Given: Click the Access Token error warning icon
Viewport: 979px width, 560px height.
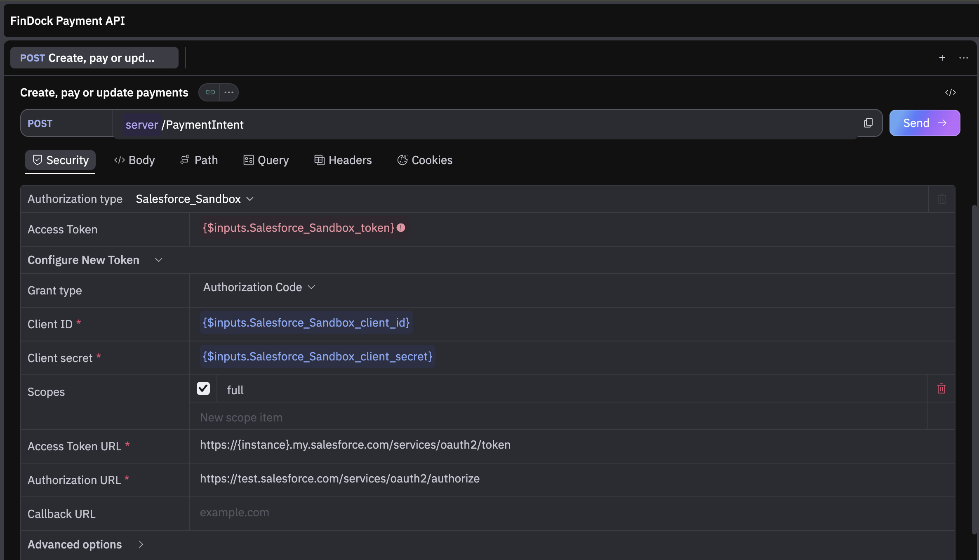Looking at the screenshot, I should (x=401, y=228).
